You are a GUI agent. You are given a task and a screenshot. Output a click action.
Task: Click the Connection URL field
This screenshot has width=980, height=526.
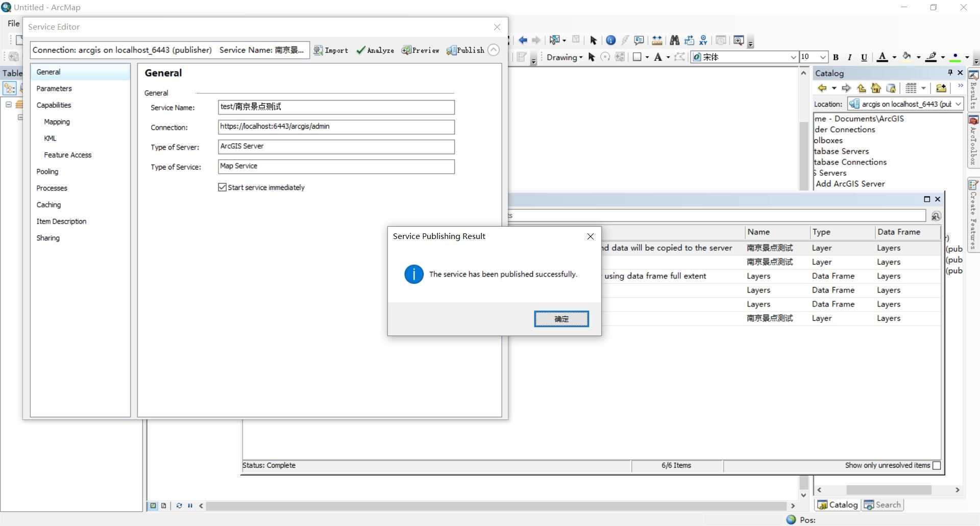tap(336, 127)
